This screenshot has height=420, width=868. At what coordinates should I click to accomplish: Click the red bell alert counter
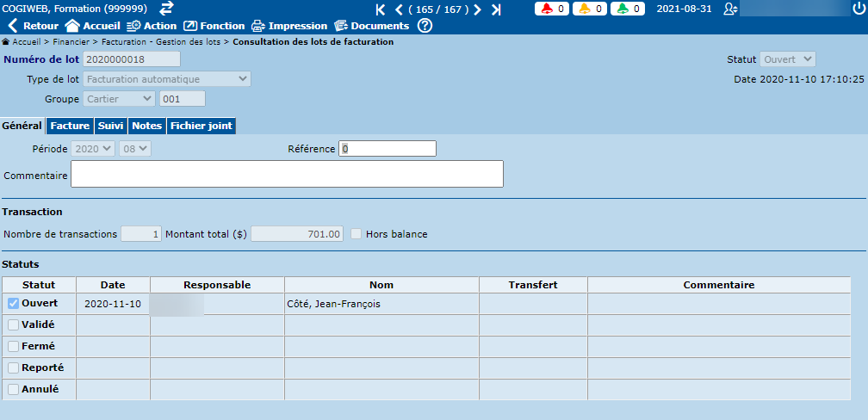point(551,9)
